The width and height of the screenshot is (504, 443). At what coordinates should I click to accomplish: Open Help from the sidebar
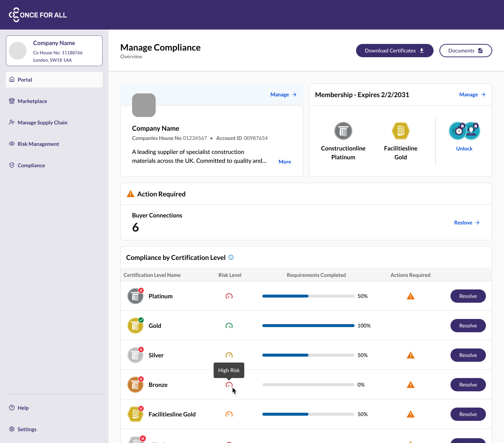click(54, 408)
